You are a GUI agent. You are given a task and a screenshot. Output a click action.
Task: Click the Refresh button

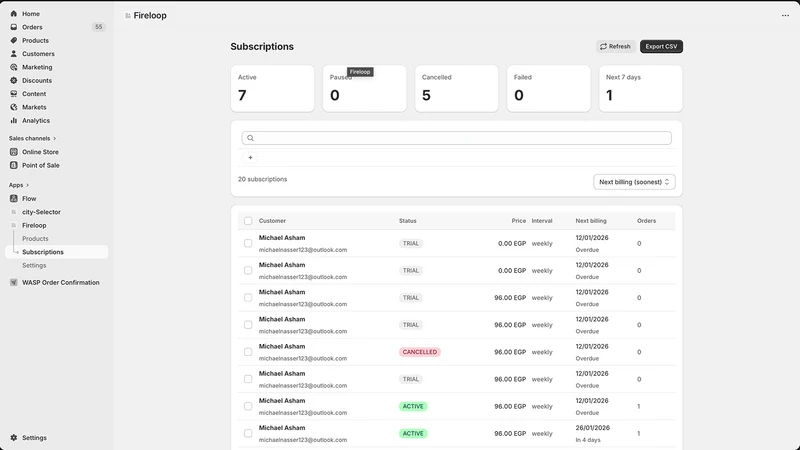pyautogui.click(x=615, y=46)
